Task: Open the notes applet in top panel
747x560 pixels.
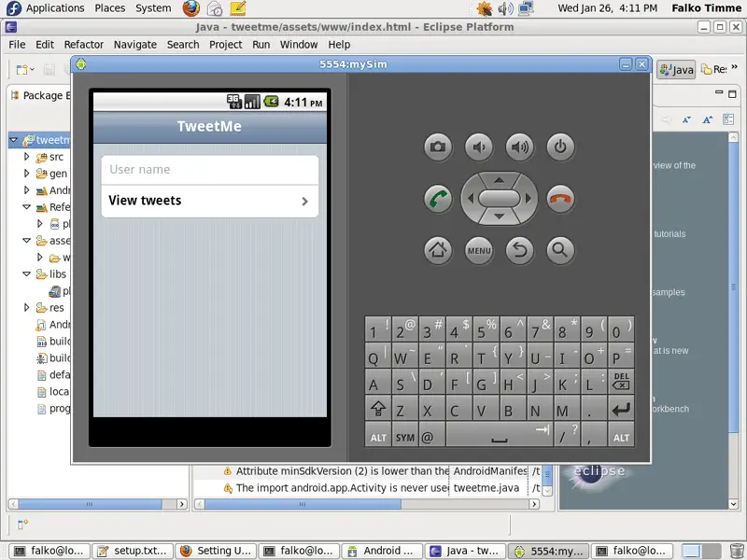Action: pyautogui.click(x=237, y=8)
